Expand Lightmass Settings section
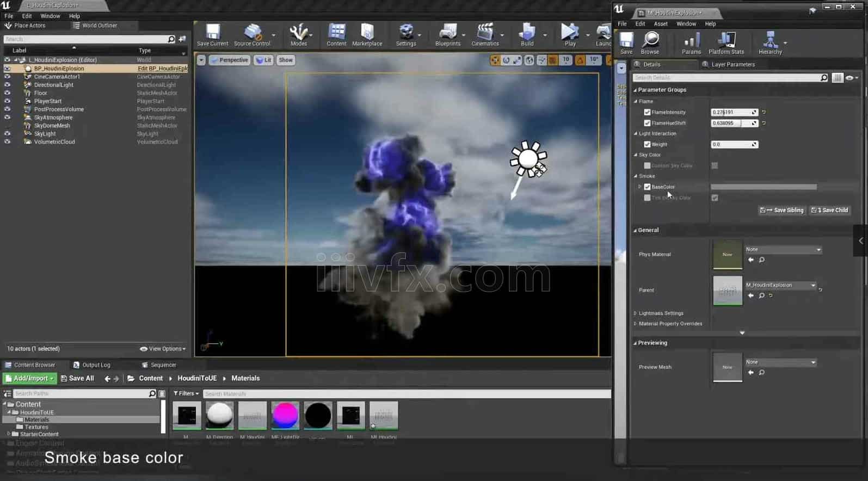Viewport: 868px width, 481px height. pos(635,313)
